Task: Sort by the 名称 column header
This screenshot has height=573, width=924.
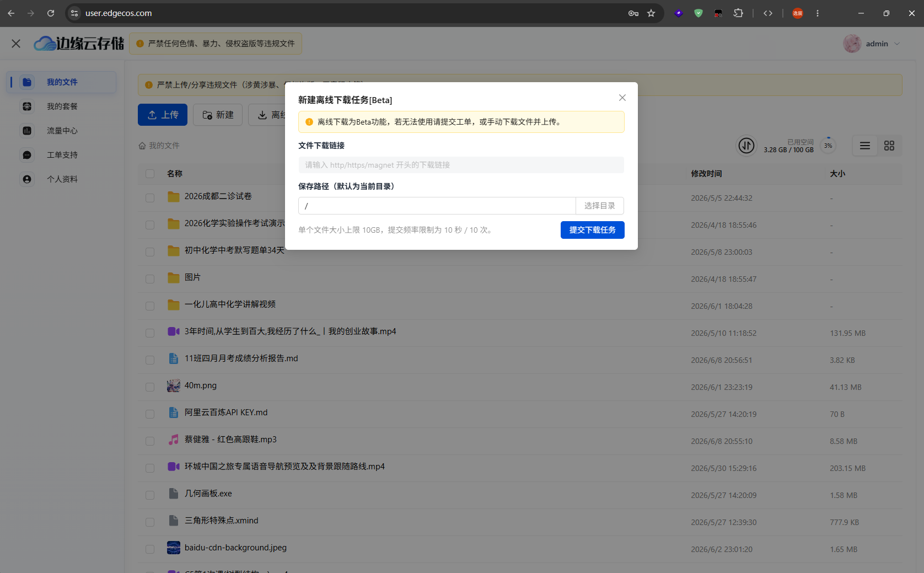Action: click(x=175, y=174)
